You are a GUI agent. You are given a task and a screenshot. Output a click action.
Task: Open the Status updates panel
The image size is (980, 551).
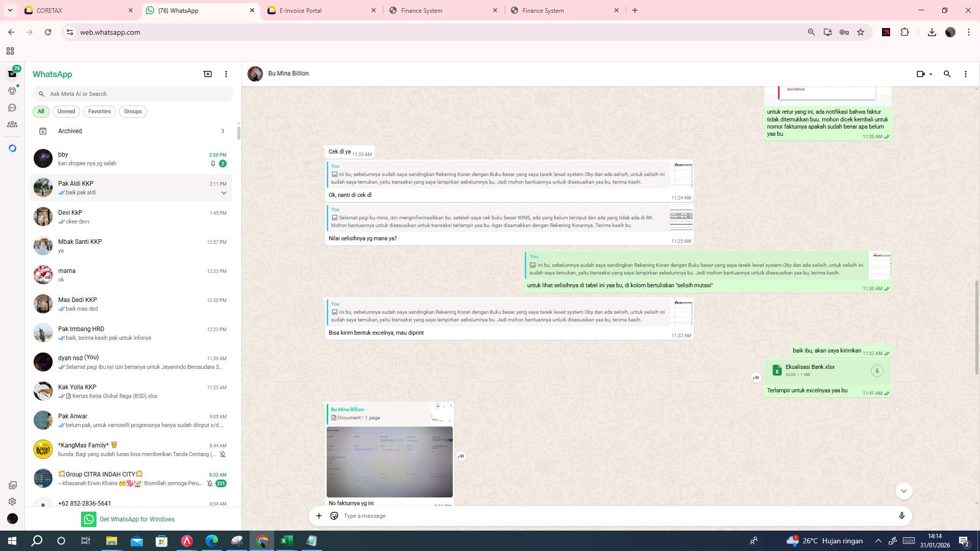click(x=12, y=90)
